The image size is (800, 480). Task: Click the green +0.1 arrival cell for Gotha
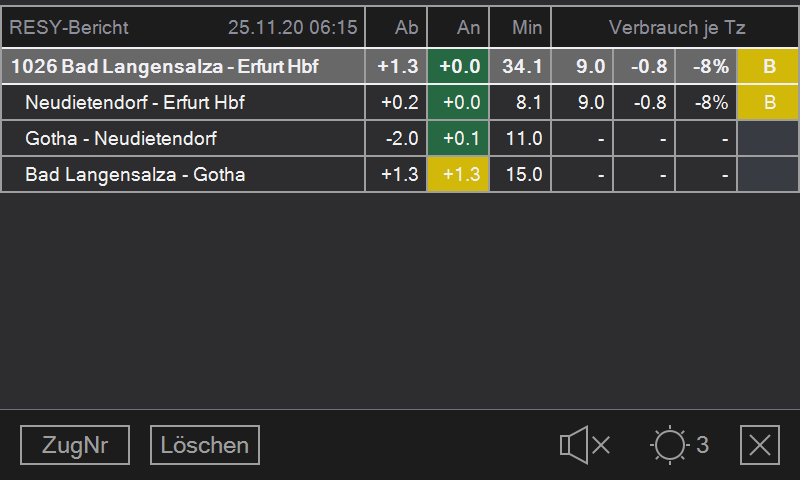click(458, 138)
